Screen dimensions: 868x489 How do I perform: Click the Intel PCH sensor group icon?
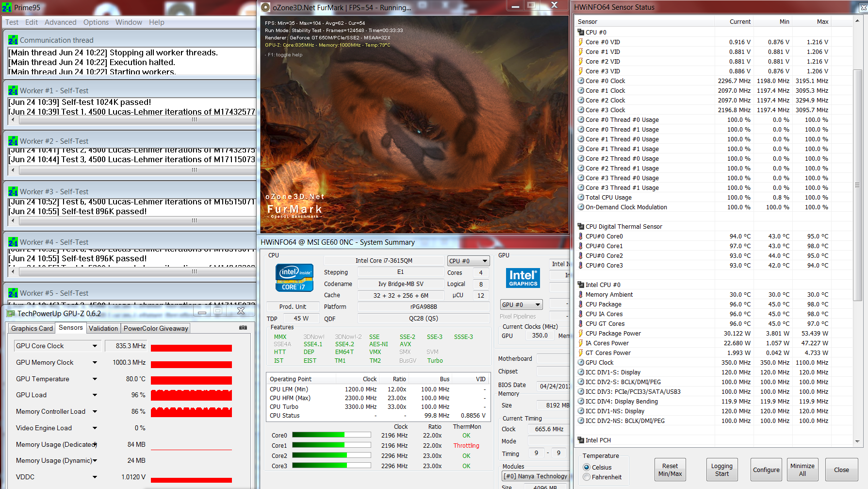click(x=581, y=440)
